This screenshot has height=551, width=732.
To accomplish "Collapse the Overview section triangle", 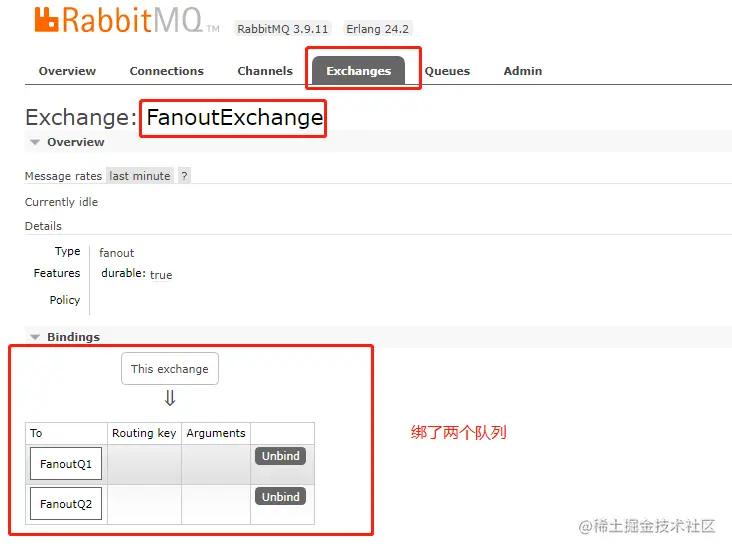I will coord(35,142).
